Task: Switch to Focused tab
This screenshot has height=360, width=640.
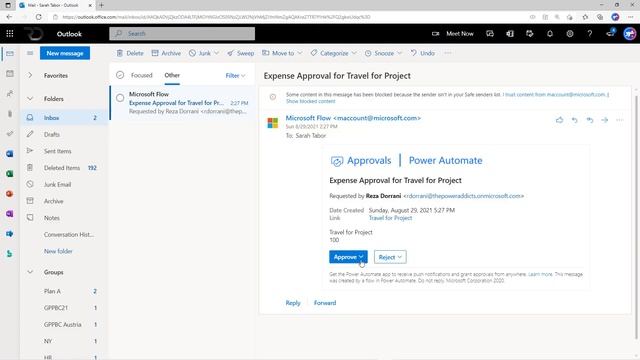Action: tap(142, 75)
